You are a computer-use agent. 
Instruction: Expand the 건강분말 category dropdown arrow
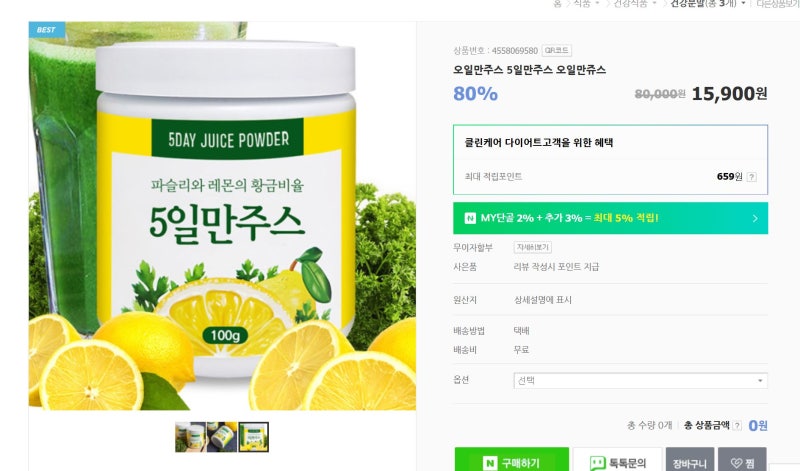743,4
